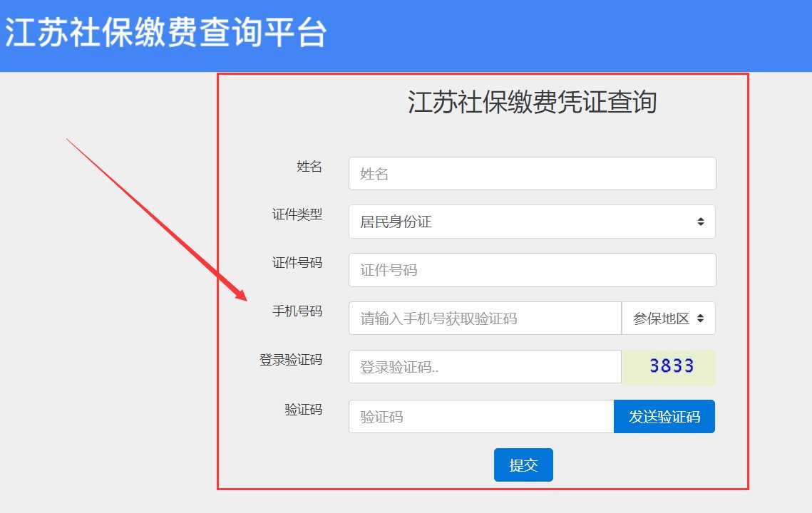Open the 居民身份证 ID type dropdown
Screen dimensions: 812x513
[532, 222]
